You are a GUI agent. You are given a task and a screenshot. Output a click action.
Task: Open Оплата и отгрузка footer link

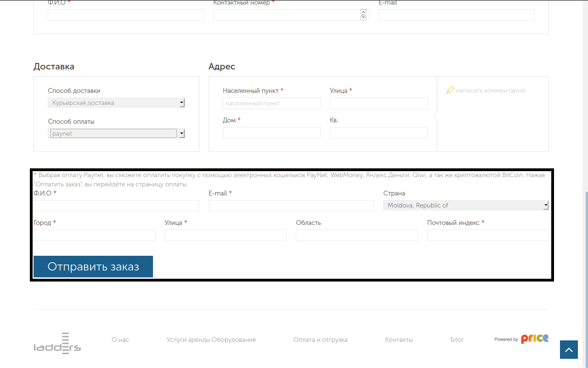click(320, 340)
